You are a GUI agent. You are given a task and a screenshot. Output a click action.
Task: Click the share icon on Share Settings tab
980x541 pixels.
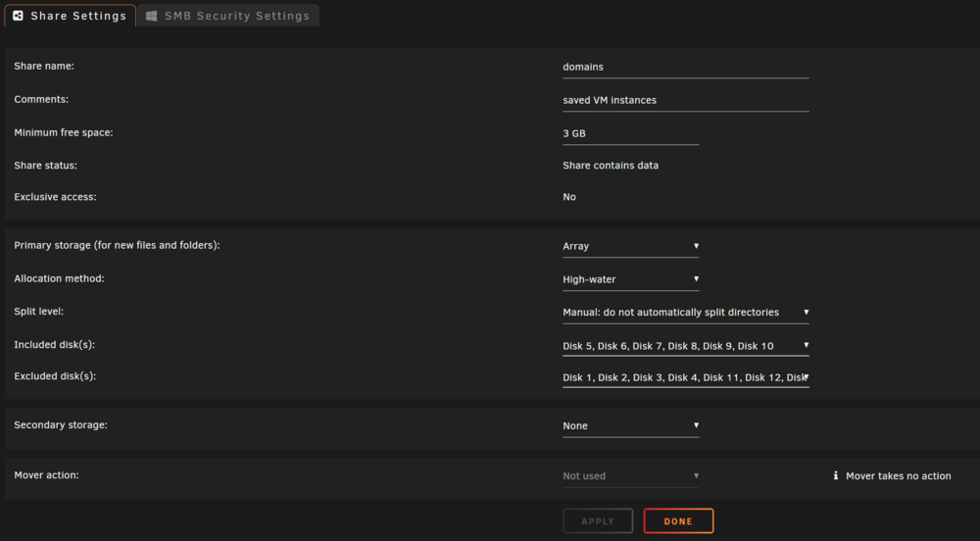coord(18,16)
